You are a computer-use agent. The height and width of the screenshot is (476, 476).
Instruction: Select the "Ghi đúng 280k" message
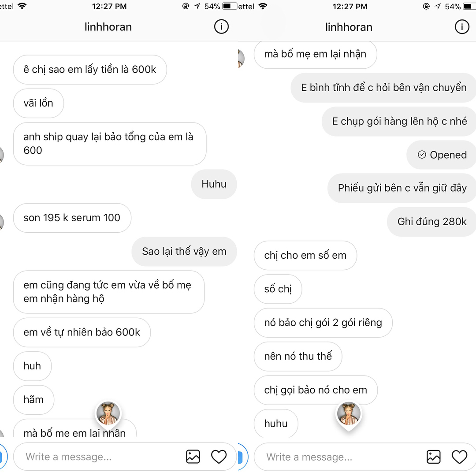(432, 221)
